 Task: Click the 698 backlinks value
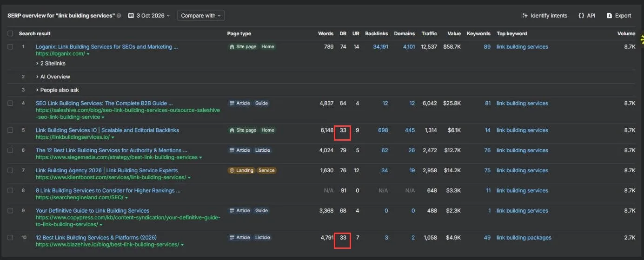[x=383, y=130]
